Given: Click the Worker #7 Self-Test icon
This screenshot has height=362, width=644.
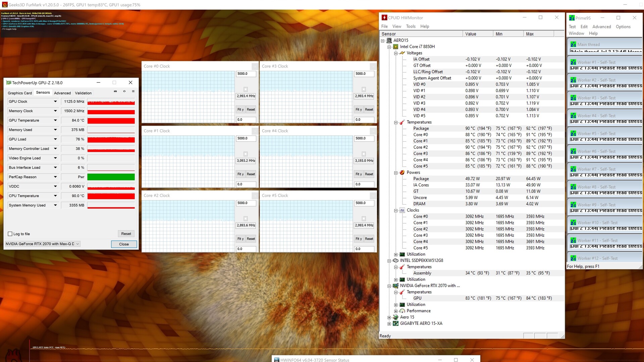Looking at the screenshot, I should (x=573, y=169).
